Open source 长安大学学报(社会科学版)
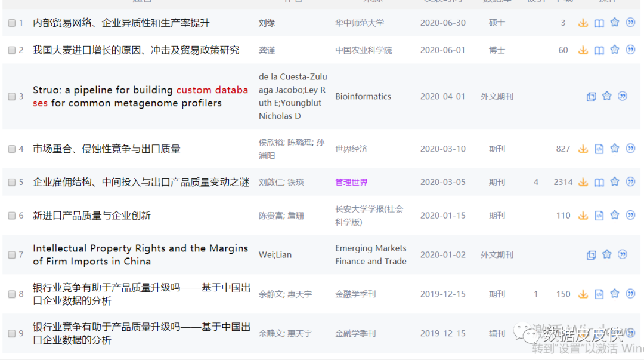This screenshot has height=363, width=644. pyautogui.click(x=369, y=216)
